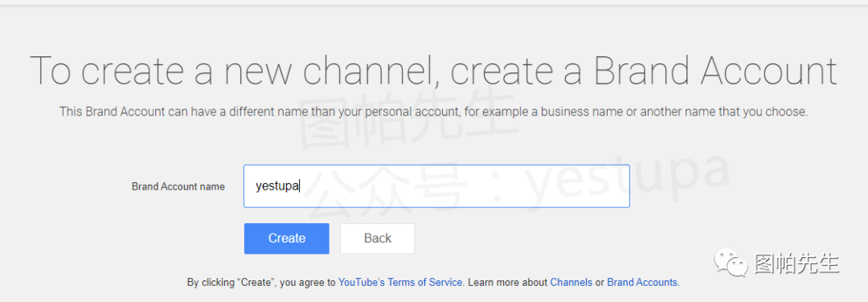Click the description text about a different name
868x302 pixels.
[x=433, y=112]
